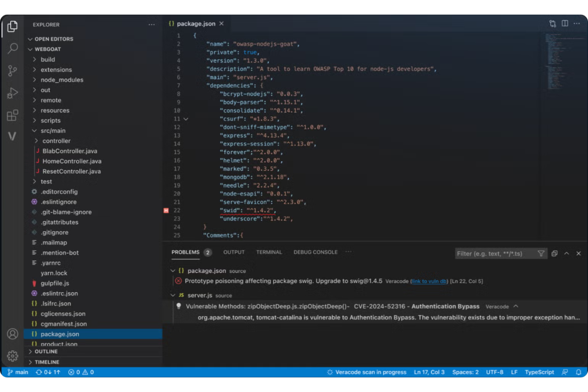Open the Accounts icon in the activity bar
The image size is (588, 392).
(12, 334)
